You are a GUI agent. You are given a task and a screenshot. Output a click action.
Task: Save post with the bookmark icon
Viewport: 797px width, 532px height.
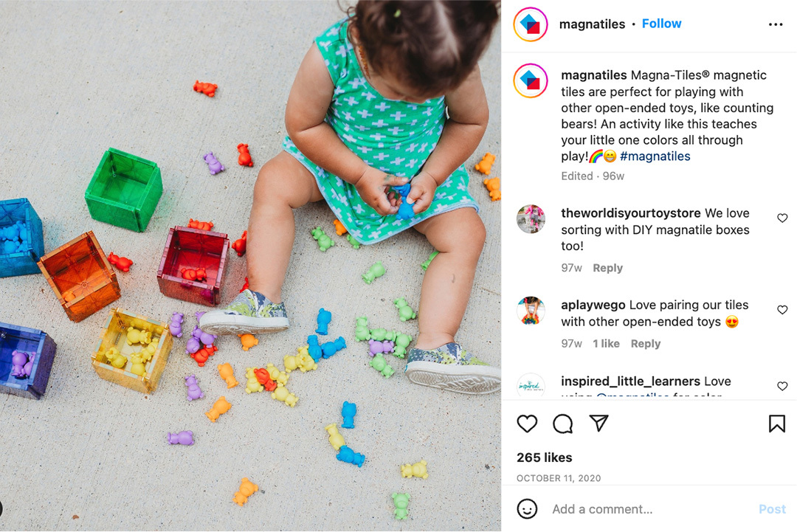tap(776, 424)
